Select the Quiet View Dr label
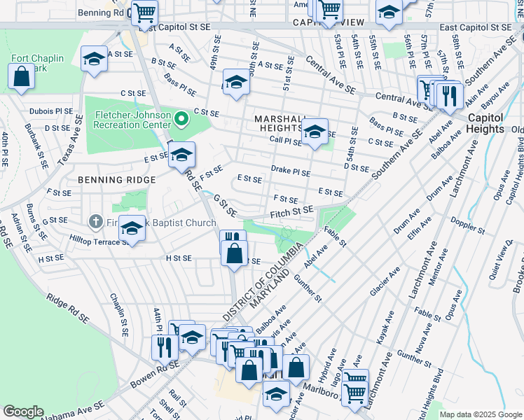The image size is (524, 420). coord(501,260)
